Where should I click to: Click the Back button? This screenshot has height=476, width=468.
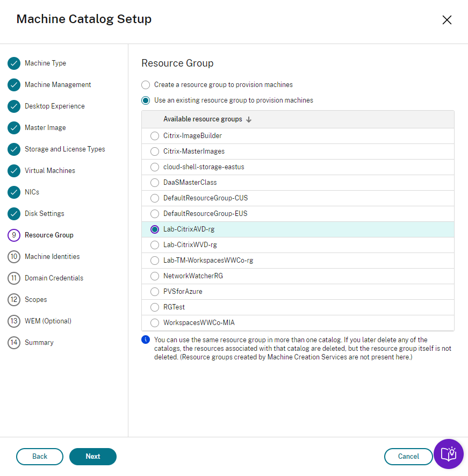pyautogui.click(x=40, y=457)
